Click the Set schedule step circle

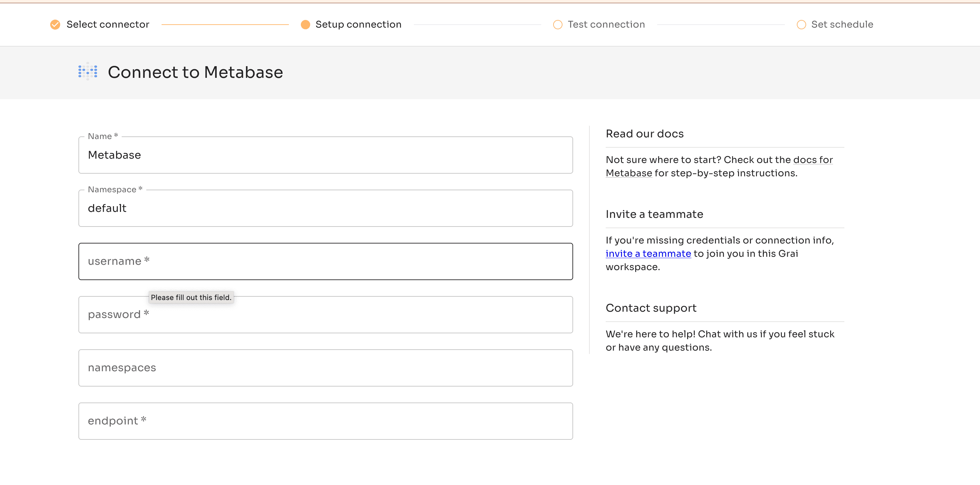click(x=801, y=25)
